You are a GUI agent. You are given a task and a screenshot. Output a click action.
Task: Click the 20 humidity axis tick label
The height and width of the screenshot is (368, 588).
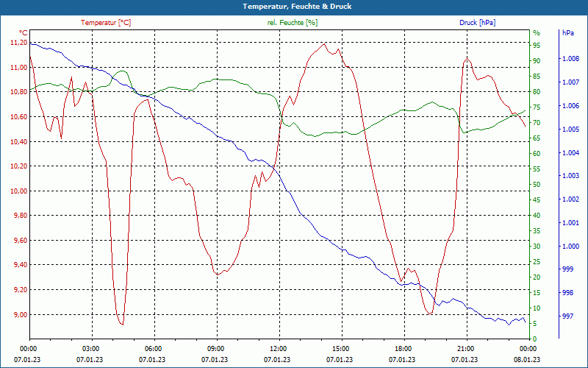point(537,277)
